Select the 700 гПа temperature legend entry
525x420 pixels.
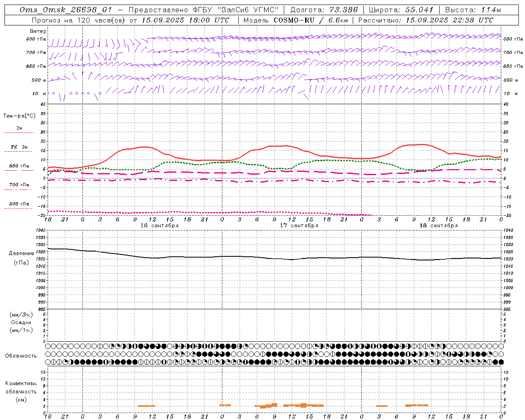pyautogui.click(x=19, y=185)
